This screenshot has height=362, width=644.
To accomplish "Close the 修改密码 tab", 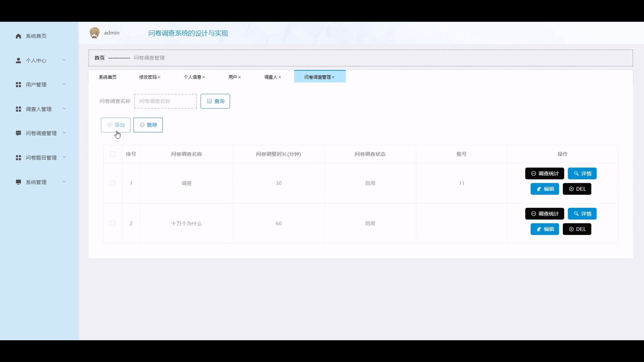I will tap(159, 77).
